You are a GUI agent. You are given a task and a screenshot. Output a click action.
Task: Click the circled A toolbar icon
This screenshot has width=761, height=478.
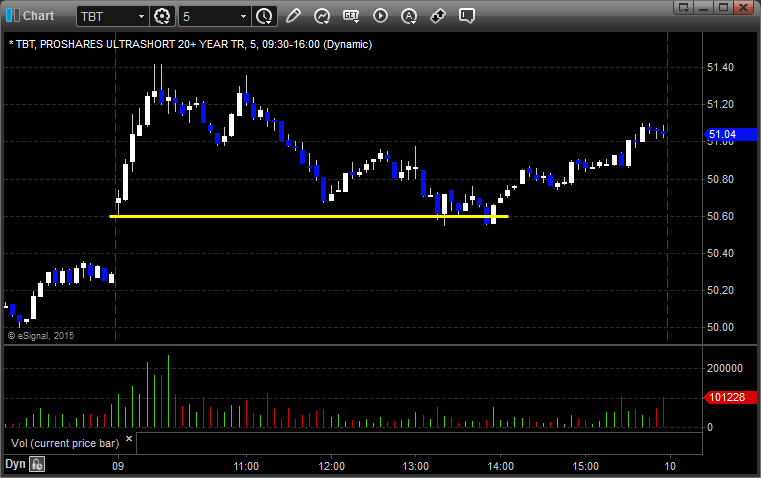pyautogui.click(x=409, y=16)
